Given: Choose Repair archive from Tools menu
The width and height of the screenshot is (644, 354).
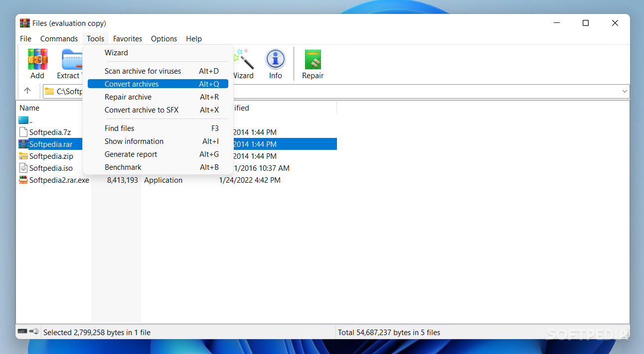Looking at the screenshot, I should click(158, 97).
